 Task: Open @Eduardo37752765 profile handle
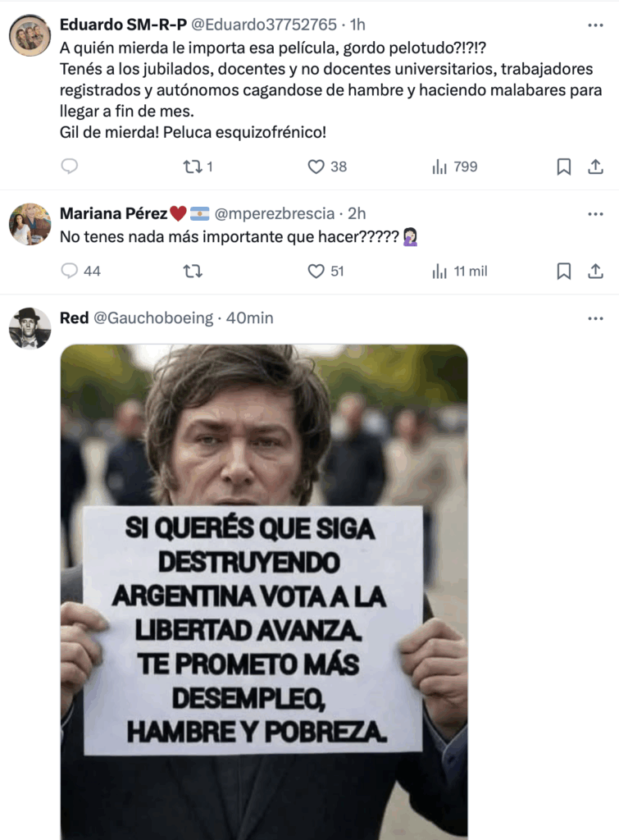[x=264, y=25]
